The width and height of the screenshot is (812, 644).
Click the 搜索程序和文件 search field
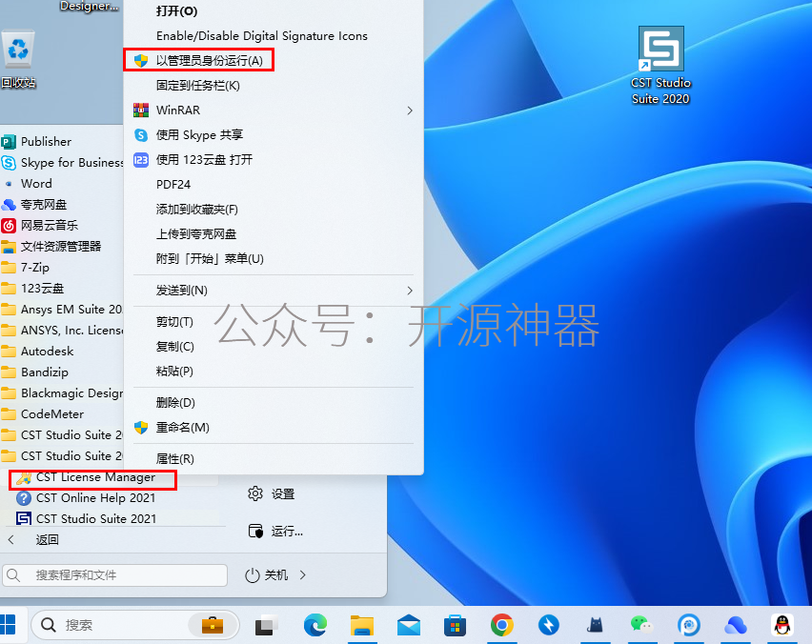[115, 575]
